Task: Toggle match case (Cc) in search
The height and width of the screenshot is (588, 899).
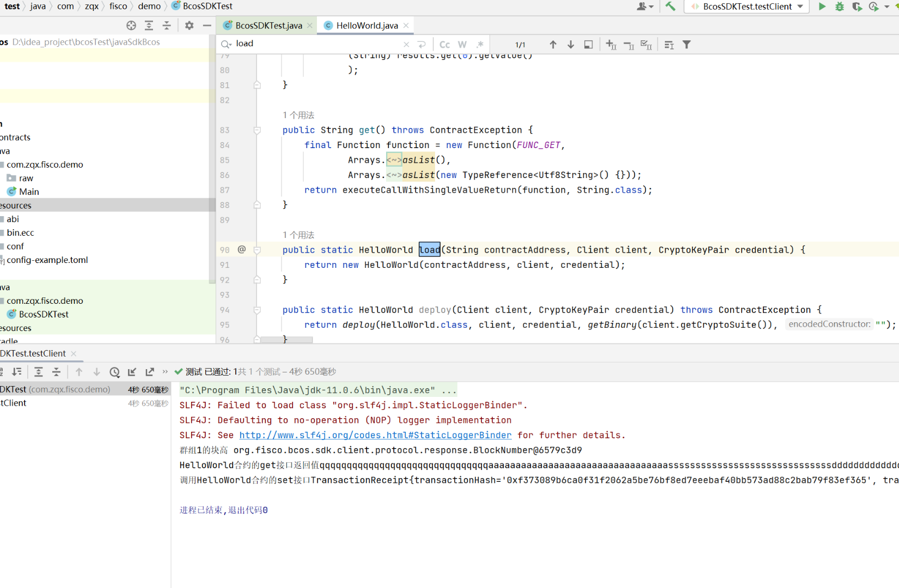Action: point(445,45)
